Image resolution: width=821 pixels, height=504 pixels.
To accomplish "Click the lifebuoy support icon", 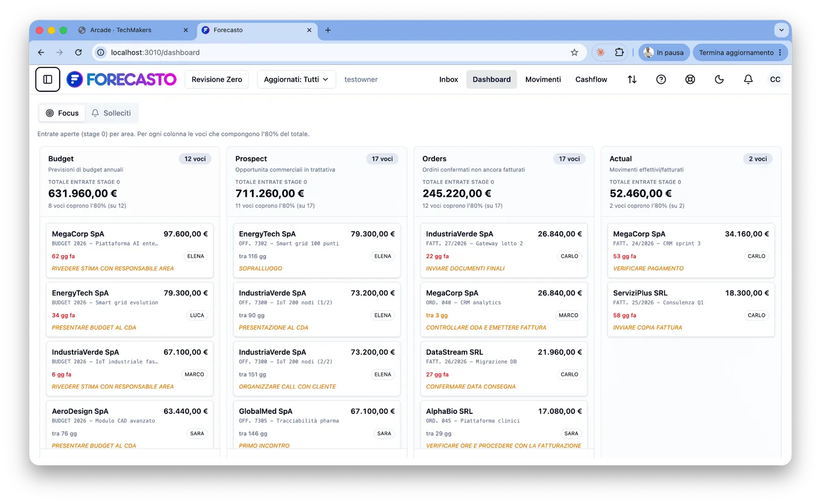I will tap(690, 80).
